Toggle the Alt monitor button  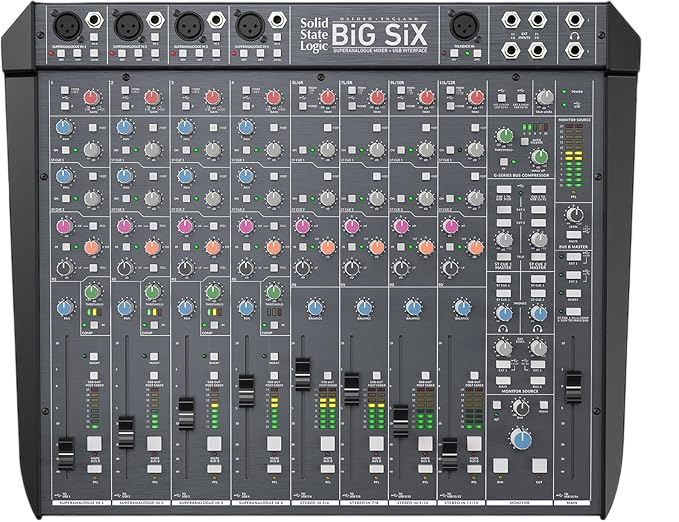pyautogui.click(x=497, y=405)
